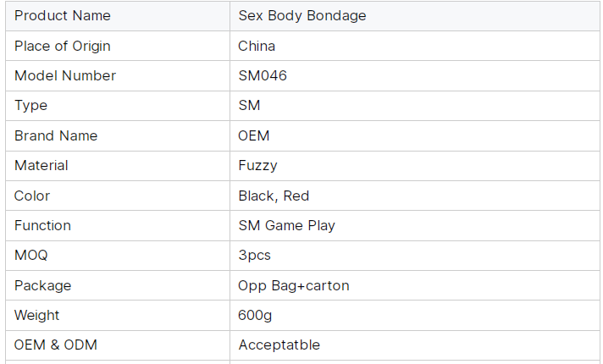Select the Sex Body Bondage value cell
Viewport: 603px width, 364px height.
pyautogui.click(x=415, y=16)
